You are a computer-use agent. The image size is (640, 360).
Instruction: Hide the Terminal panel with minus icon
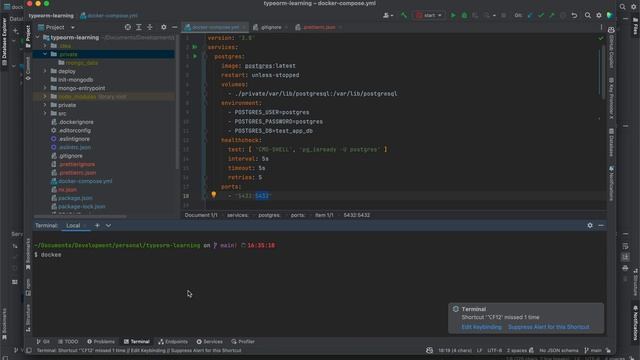pyautogui.click(x=601, y=225)
